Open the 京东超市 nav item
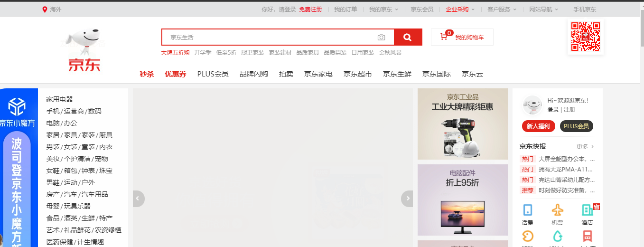The image size is (644, 247). [358, 74]
